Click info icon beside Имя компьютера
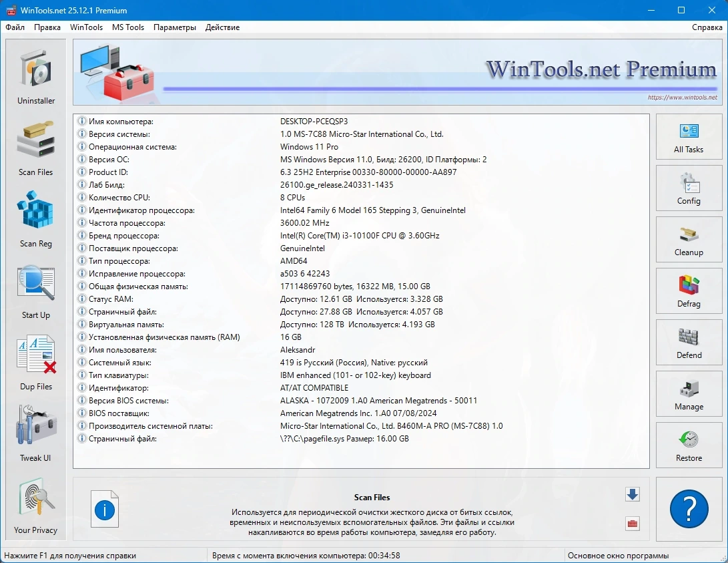 click(x=81, y=122)
